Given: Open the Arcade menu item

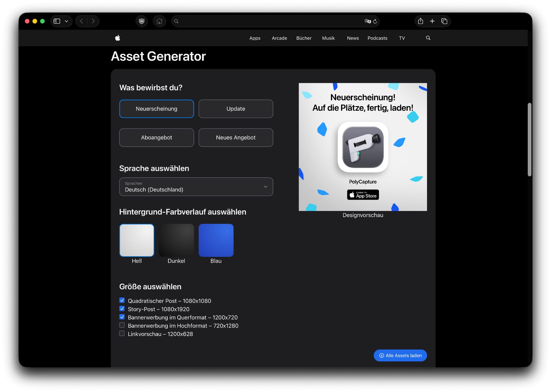Looking at the screenshot, I should pyautogui.click(x=279, y=38).
